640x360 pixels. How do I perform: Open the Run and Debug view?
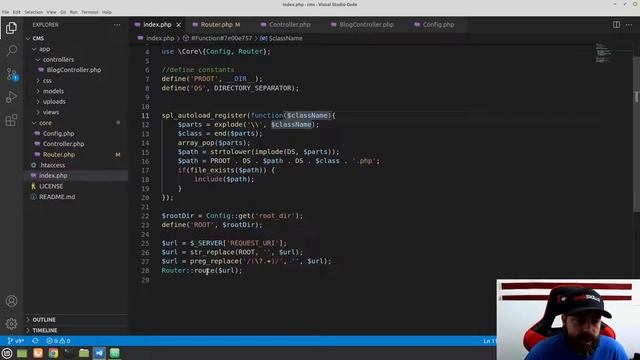[x=11, y=97]
